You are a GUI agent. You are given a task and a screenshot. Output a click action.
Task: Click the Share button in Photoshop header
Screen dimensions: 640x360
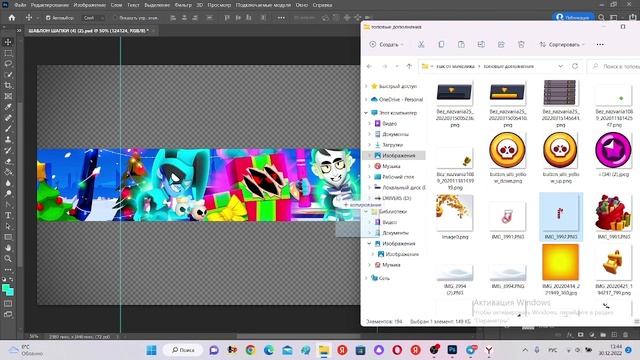(573, 18)
